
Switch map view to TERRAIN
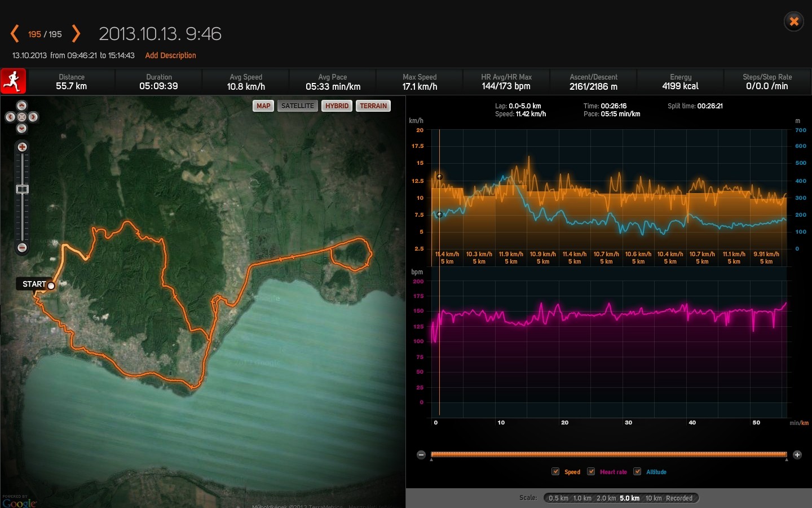[373, 106]
